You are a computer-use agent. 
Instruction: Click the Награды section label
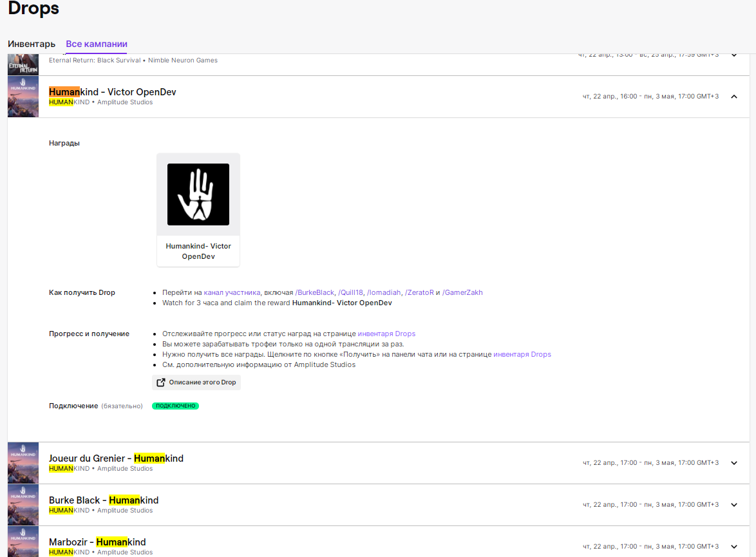point(64,143)
